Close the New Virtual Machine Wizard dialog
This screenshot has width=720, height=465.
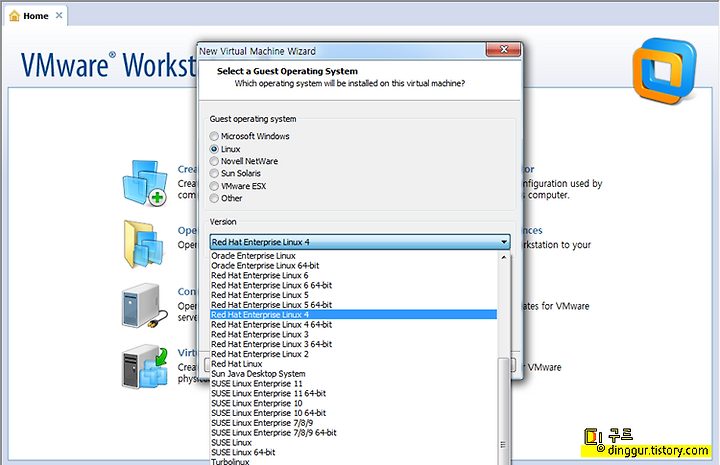pos(503,50)
